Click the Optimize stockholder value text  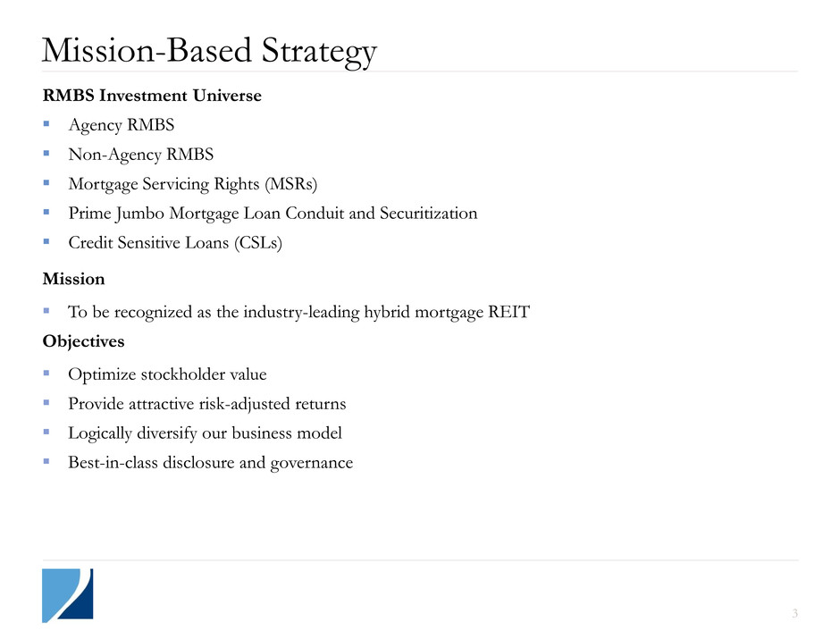167,374
